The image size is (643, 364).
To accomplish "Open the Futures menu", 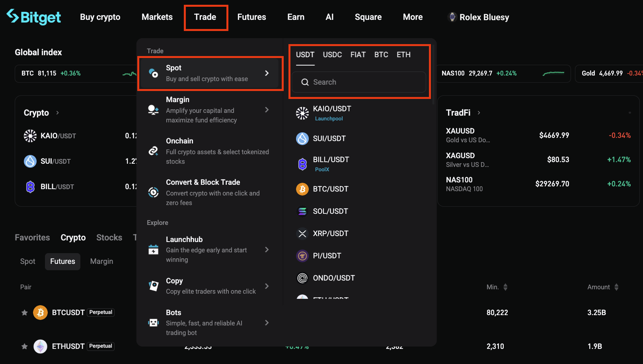I will [252, 17].
